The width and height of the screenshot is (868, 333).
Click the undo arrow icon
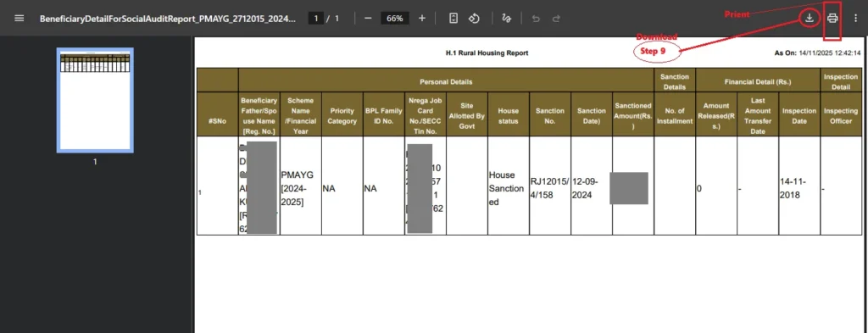pyautogui.click(x=536, y=19)
